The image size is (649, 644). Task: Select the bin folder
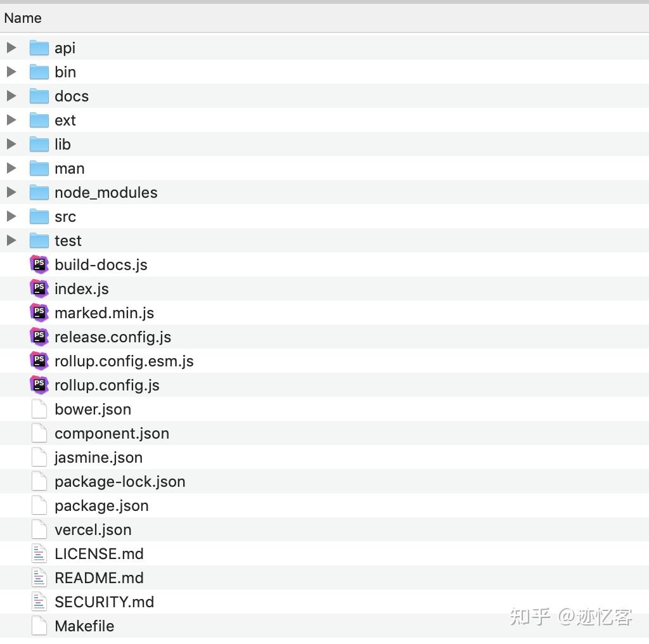[x=65, y=72]
